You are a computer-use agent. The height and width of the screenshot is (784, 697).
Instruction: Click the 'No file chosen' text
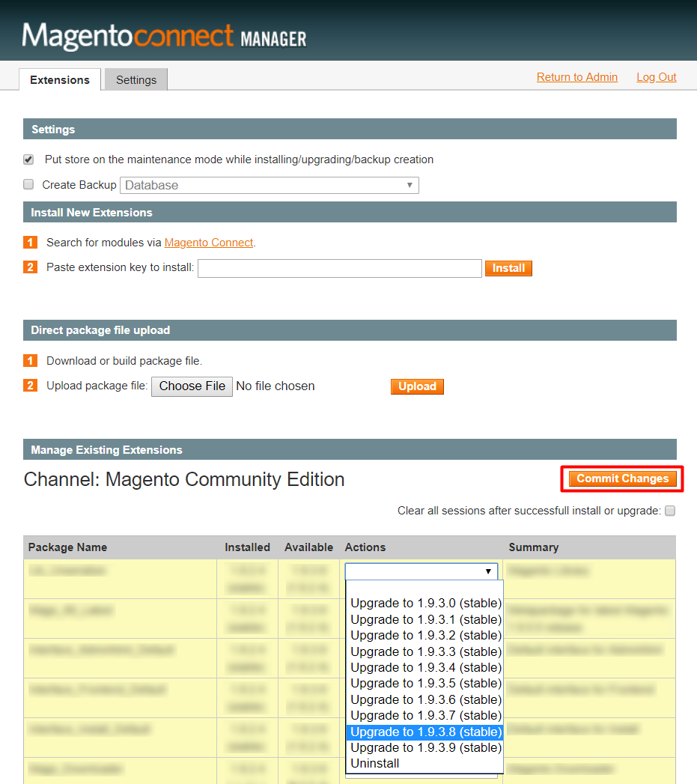pyautogui.click(x=275, y=386)
